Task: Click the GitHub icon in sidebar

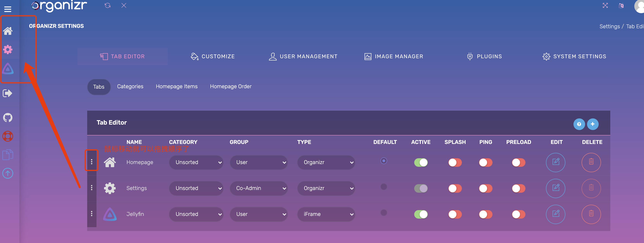Action: (x=8, y=117)
